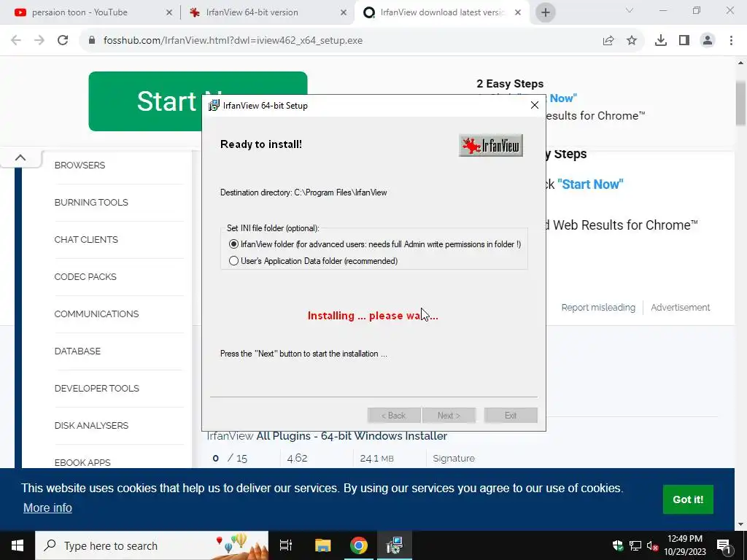Open BURNING TOOLS category

91,203
